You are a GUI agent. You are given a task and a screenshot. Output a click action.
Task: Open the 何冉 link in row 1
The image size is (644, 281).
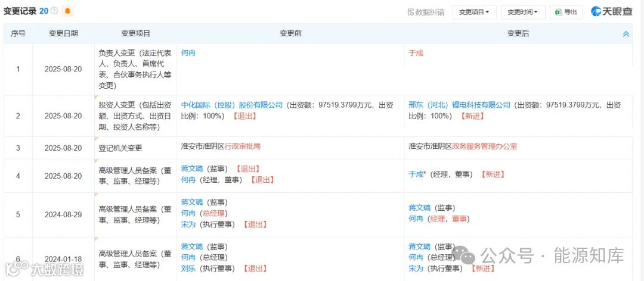pyautogui.click(x=188, y=53)
